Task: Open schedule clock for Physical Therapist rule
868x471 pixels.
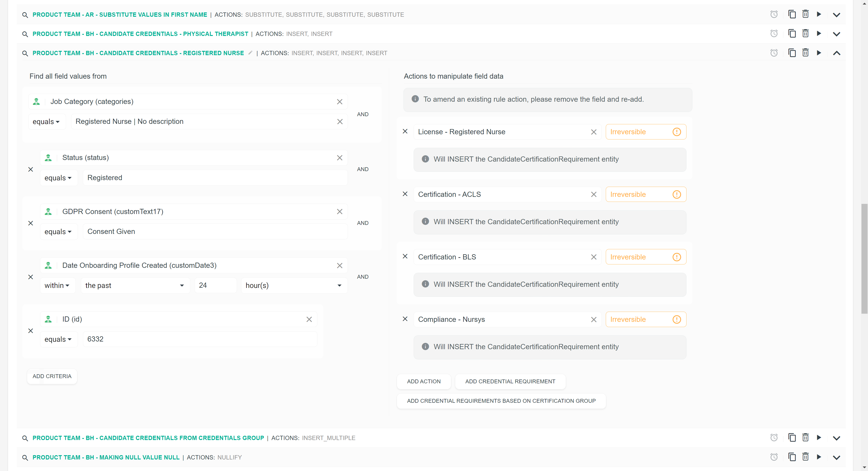Action: (774, 34)
